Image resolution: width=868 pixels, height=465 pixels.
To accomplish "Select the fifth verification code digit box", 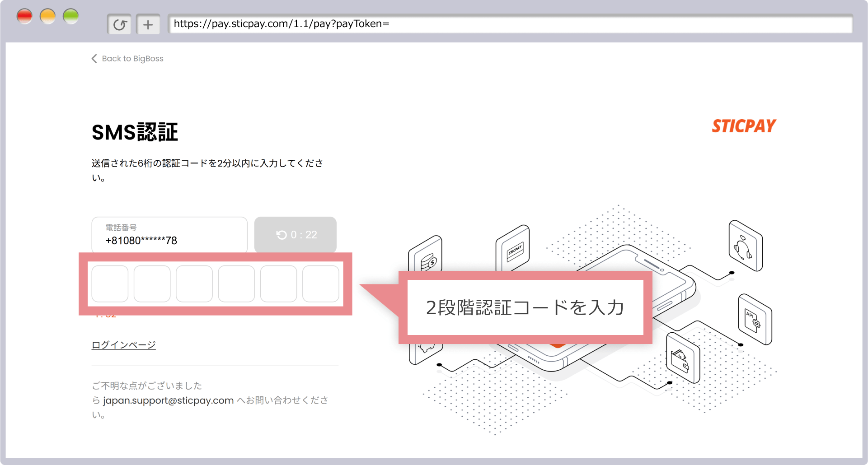I will (278, 284).
